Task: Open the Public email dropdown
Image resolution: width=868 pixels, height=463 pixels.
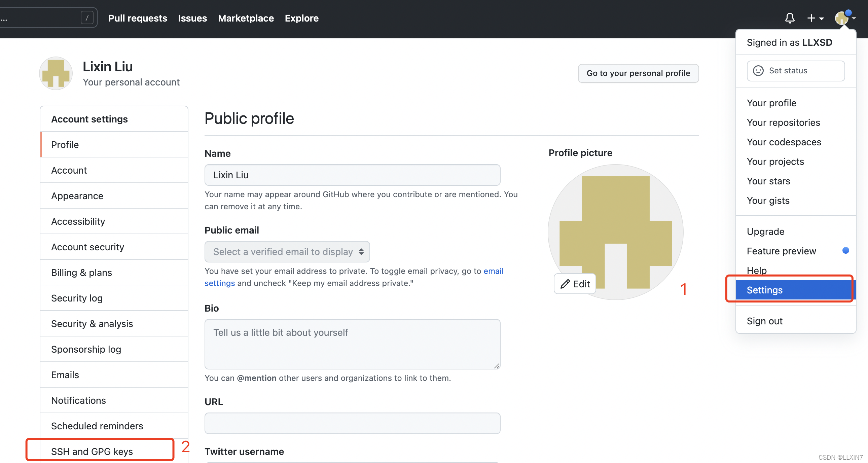Action: click(x=287, y=252)
